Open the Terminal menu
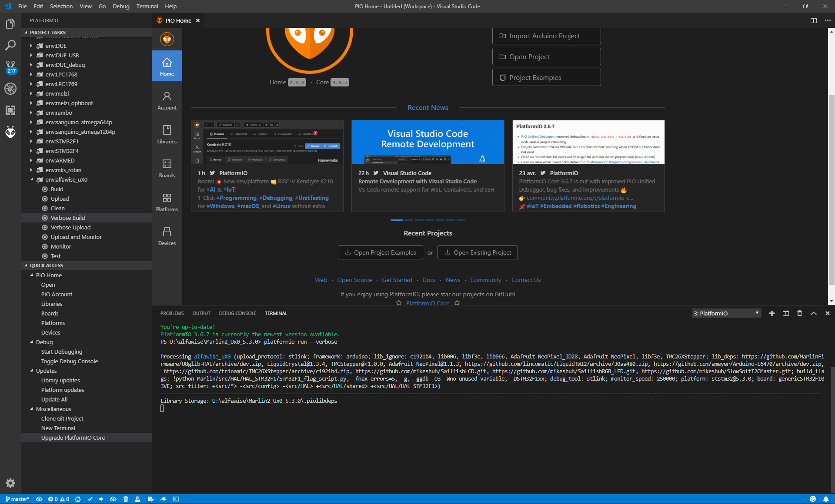835x504 pixels. [147, 6]
